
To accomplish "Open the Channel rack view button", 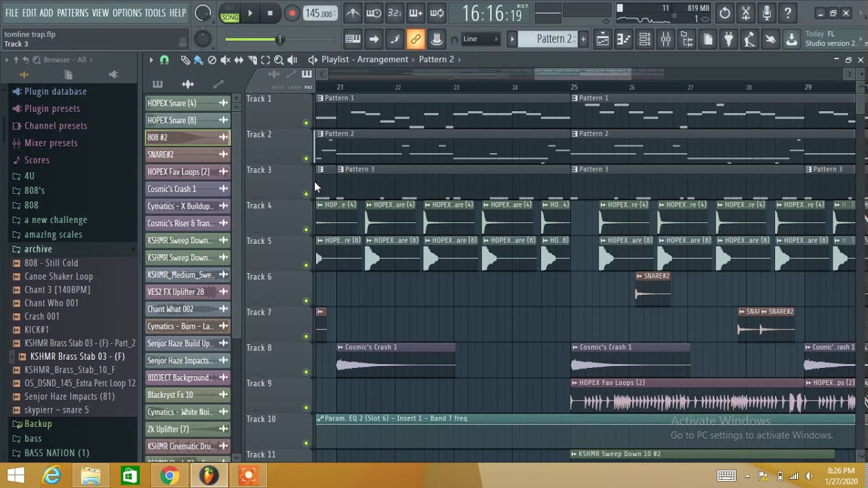I will coord(644,39).
